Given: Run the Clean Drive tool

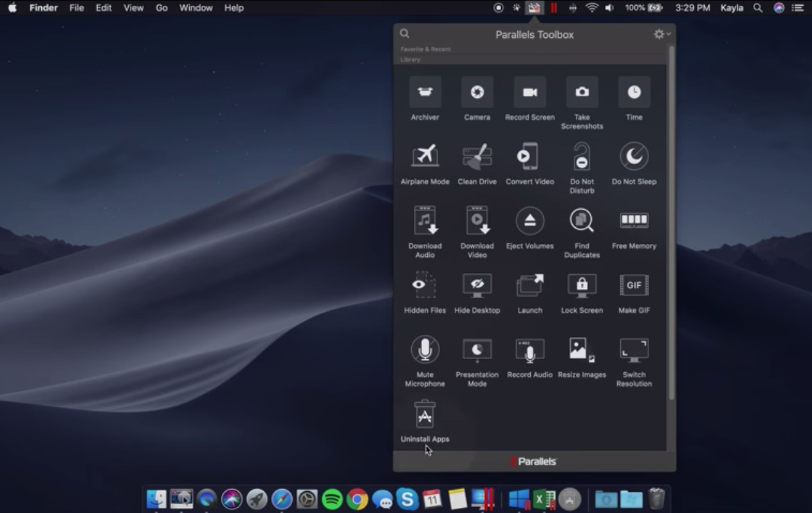Looking at the screenshot, I should (x=477, y=156).
